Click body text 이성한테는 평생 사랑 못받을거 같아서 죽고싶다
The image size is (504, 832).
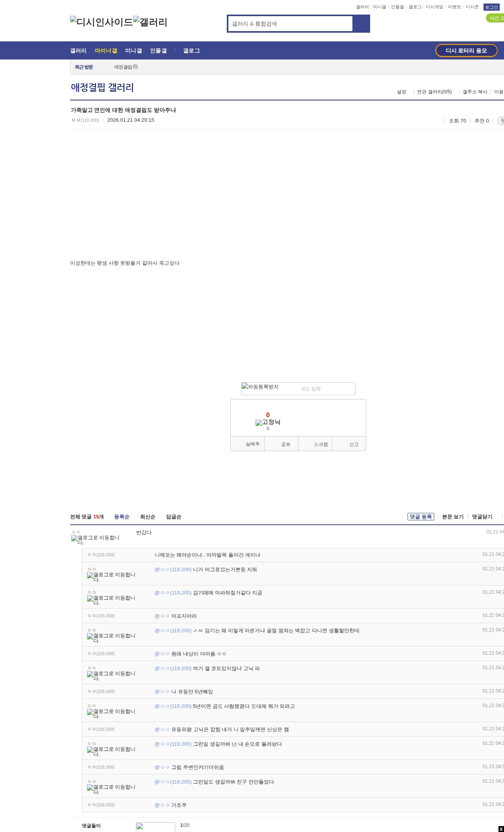coord(125,263)
